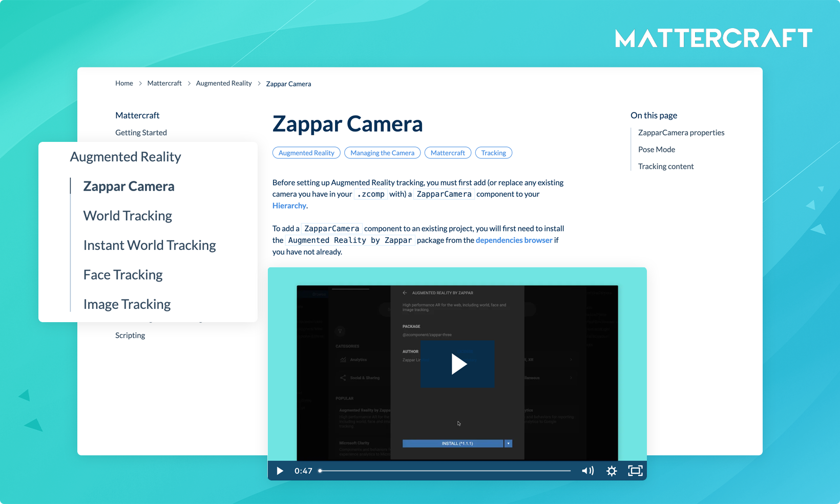This screenshot has width=840, height=504.
Task: Select Face Tracking in the sidebar
Action: 123,275
